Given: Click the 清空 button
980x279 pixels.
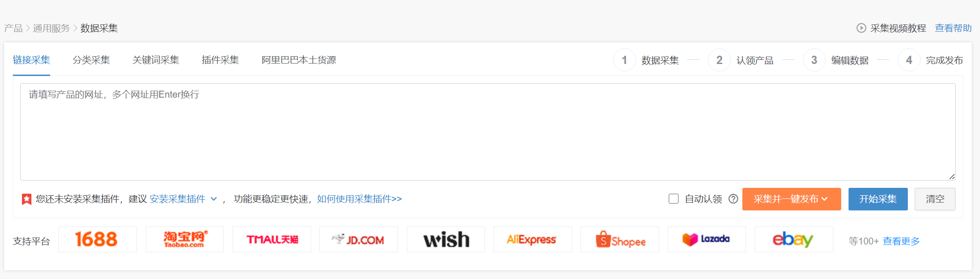Looking at the screenshot, I should coord(935,199).
